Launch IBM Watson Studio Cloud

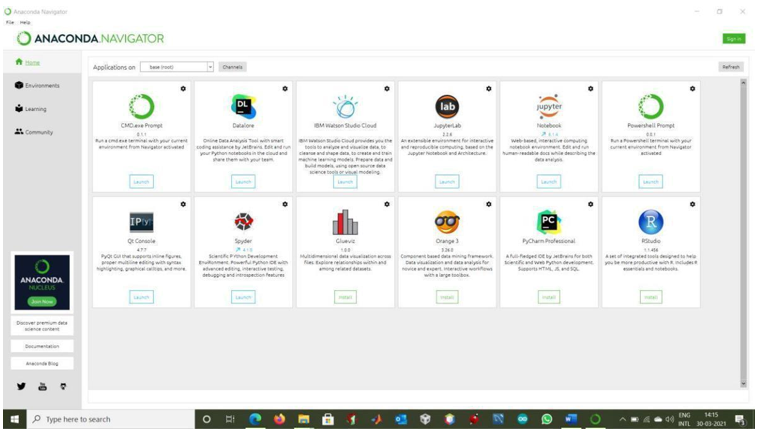(x=345, y=182)
